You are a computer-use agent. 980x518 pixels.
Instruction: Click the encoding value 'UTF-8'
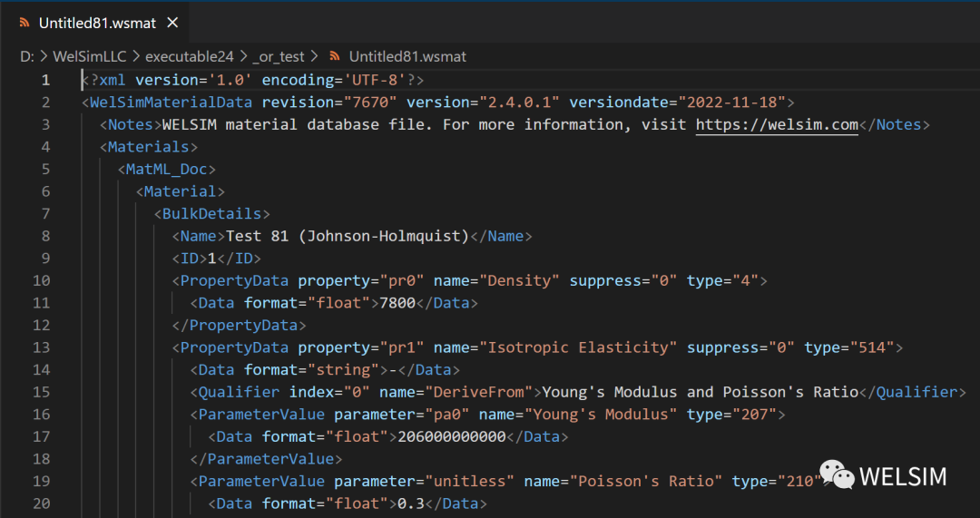coord(375,80)
